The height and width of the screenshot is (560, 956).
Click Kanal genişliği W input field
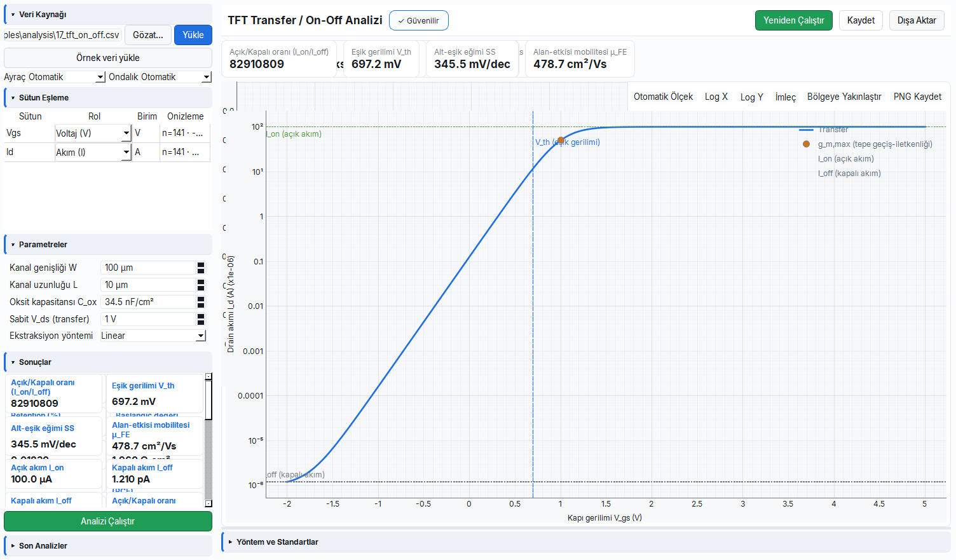pyautogui.click(x=148, y=268)
